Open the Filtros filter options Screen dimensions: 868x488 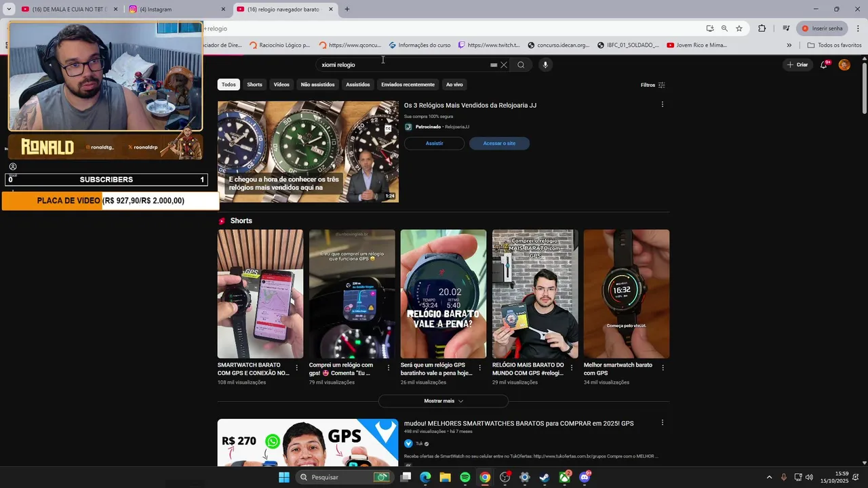[x=653, y=85]
